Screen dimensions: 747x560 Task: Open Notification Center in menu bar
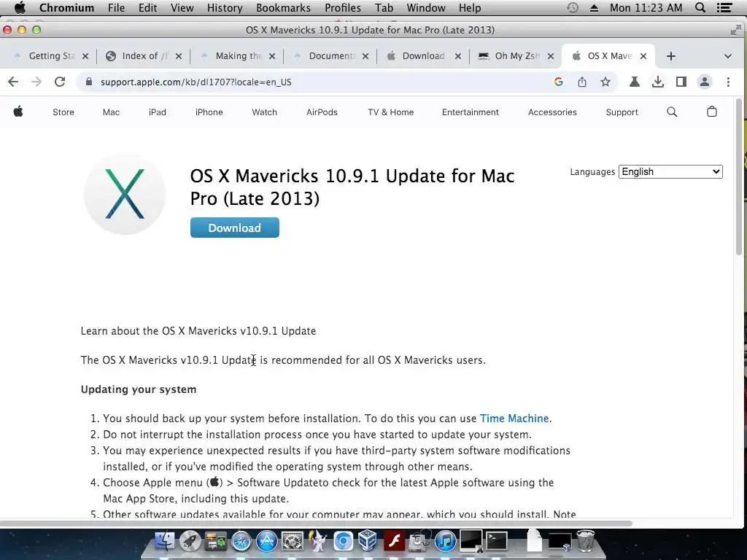[724, 7]
